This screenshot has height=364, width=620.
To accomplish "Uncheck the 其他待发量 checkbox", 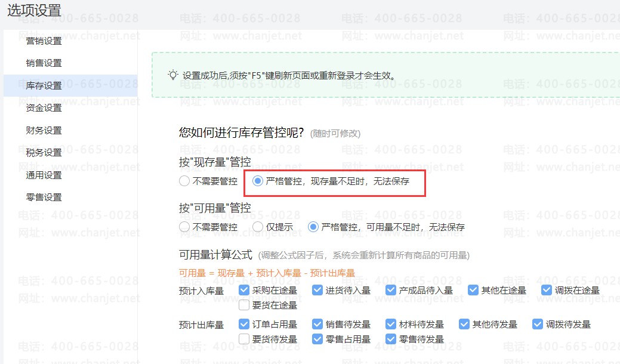I will pyautogui.click(x=464, y=324).
